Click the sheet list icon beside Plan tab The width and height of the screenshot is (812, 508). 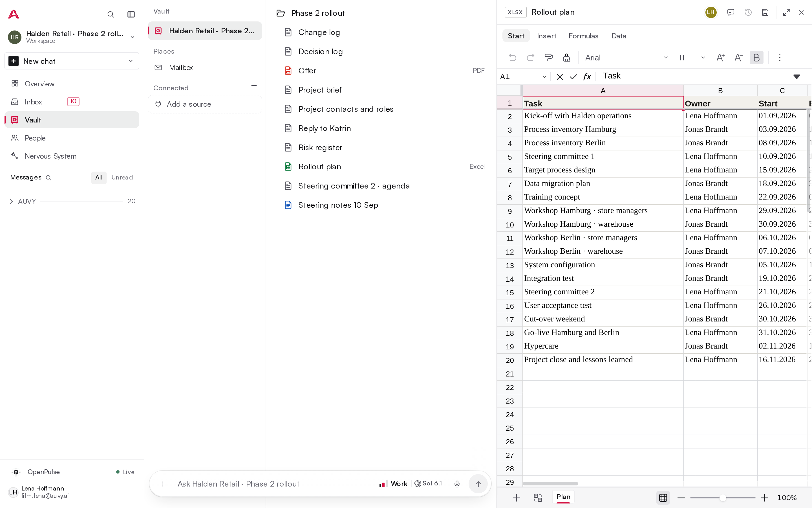[538, 498]
